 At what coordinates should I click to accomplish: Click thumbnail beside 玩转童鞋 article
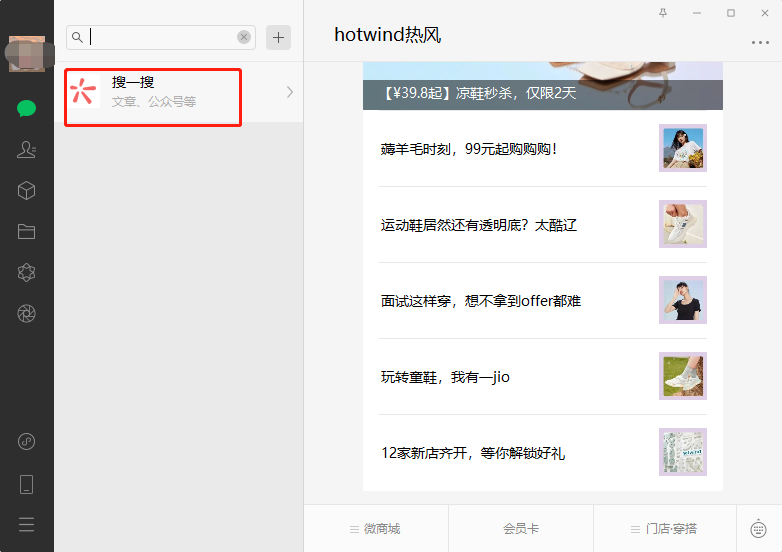point(683,376)
